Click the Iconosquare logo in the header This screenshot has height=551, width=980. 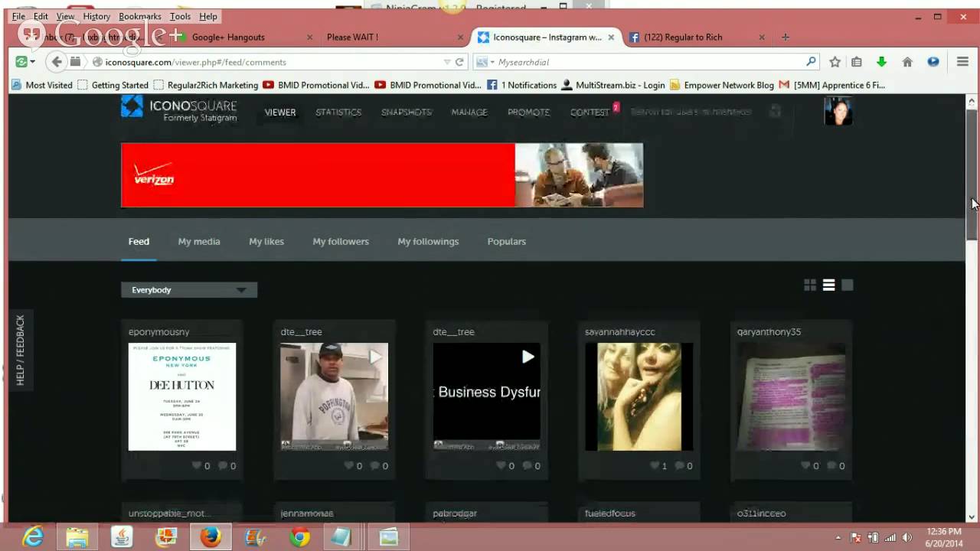click(179, 109)
